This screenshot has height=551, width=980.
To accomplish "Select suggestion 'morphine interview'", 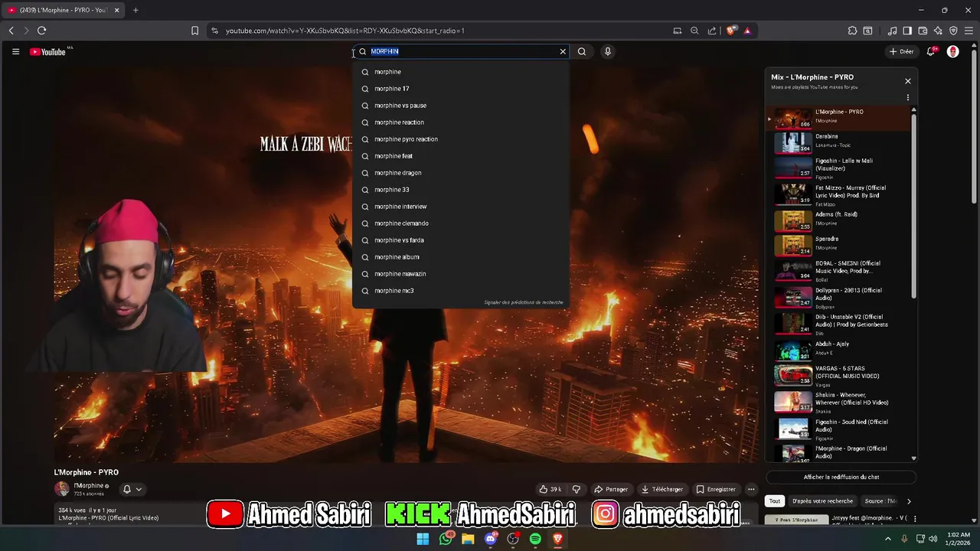I will 460,207.
